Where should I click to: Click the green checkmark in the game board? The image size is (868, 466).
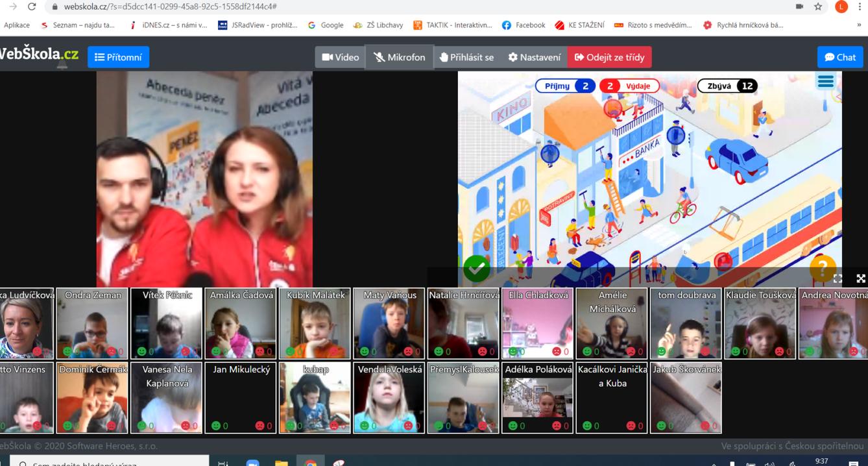pos(476,267)
